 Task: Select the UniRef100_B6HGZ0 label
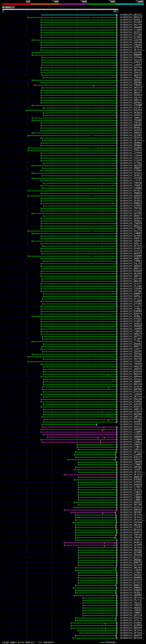point(131,80)
